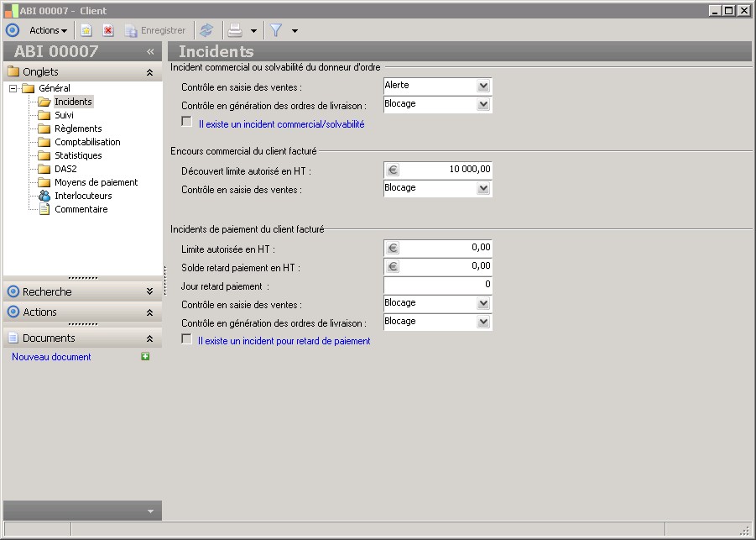Open the Interlocuteurs tab
756x540 pixels.
[83, 196]
